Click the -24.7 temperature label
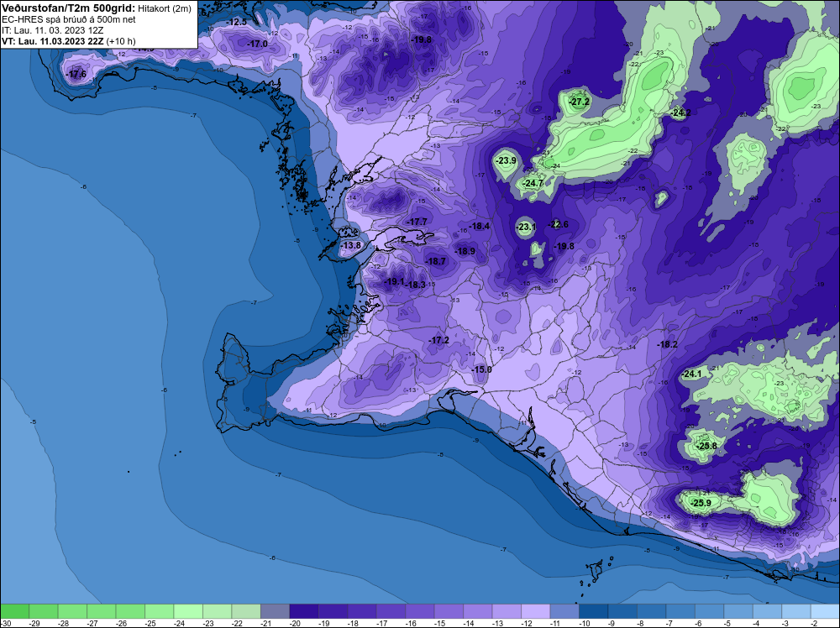The image size is (840, 628). click(x=533, y=183)
